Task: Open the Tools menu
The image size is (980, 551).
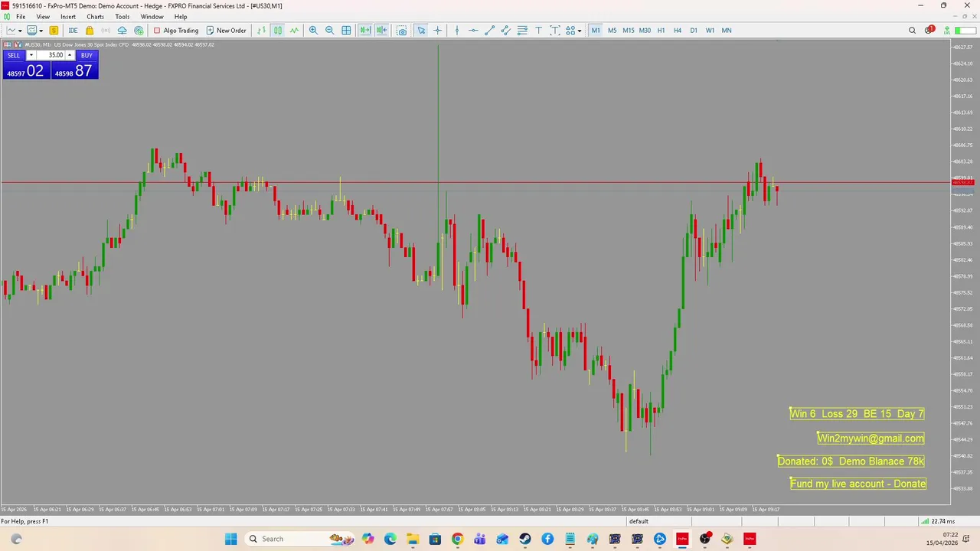Action: click(122, 17)
